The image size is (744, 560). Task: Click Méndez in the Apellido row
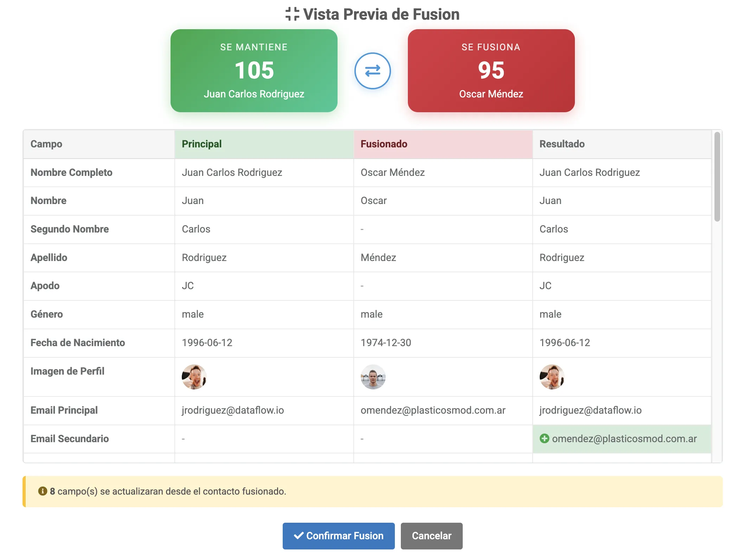378,257
